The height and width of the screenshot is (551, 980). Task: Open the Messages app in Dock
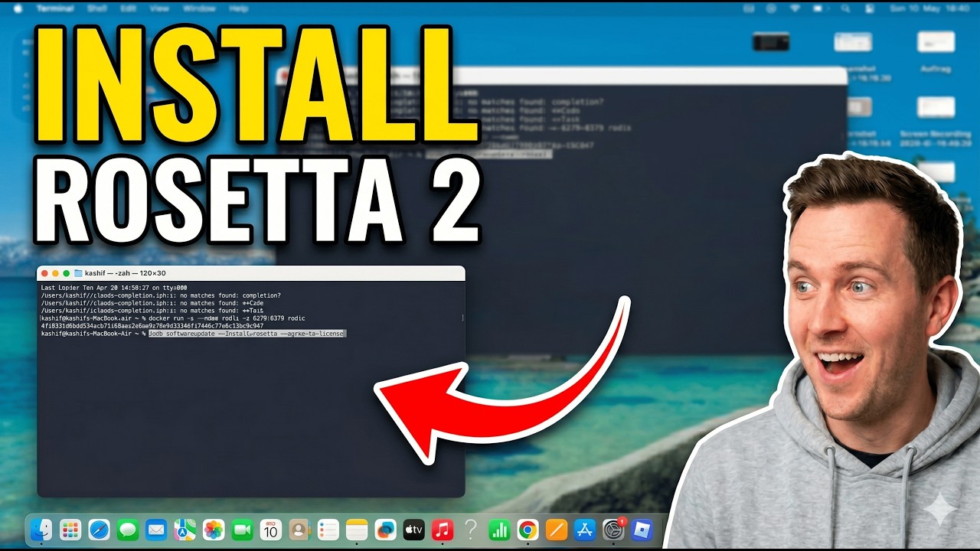pyautogui.click(x=128, y=529)
